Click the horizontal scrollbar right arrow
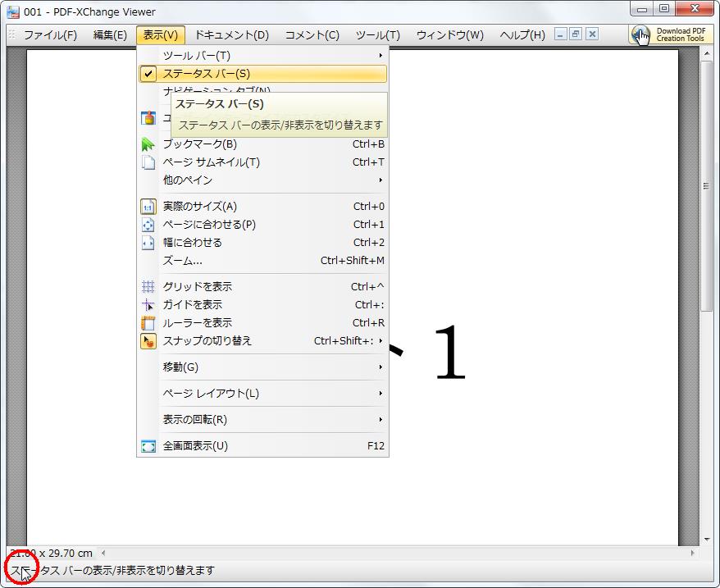 (x=692, y=553)
